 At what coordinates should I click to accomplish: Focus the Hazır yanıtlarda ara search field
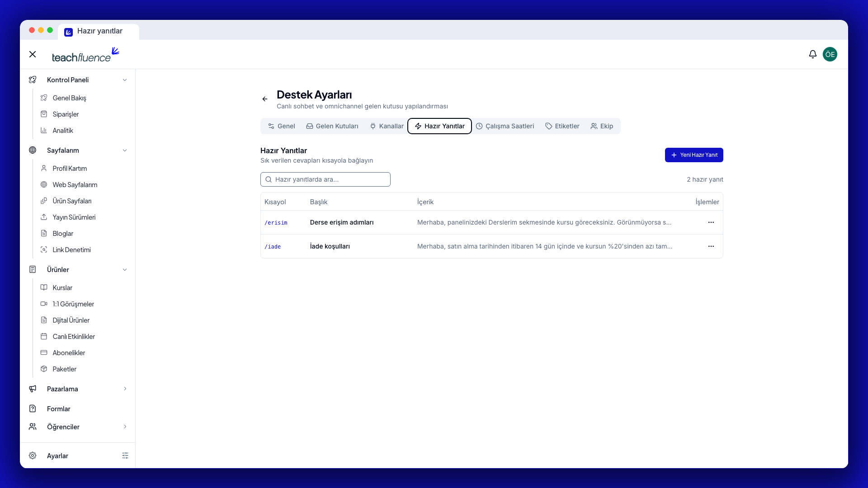[x=325, y=179]
